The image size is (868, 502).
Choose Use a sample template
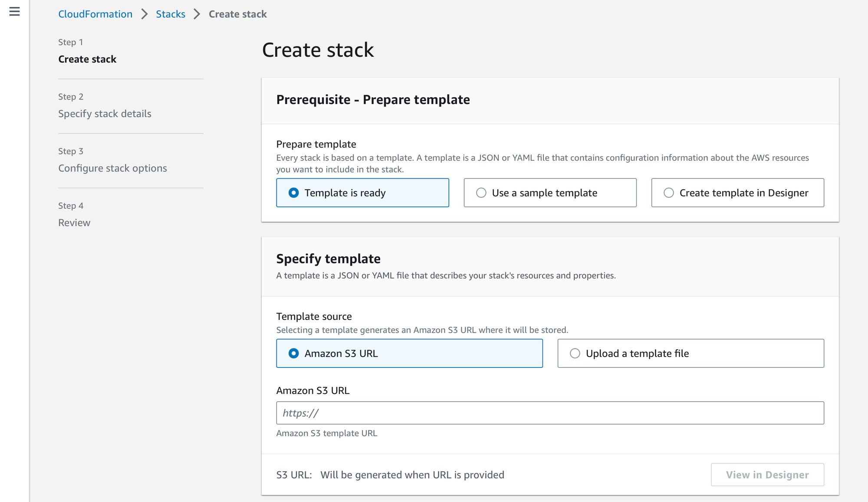(550, 193)
